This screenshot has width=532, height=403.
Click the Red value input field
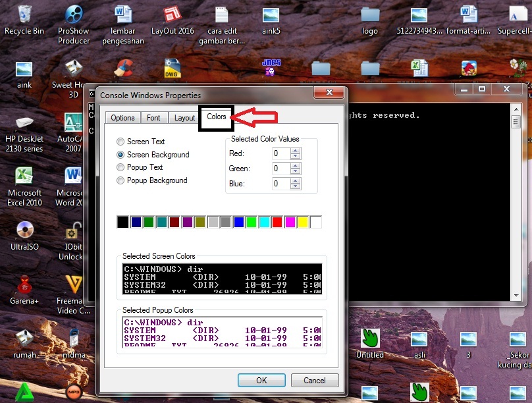(280, 153)
